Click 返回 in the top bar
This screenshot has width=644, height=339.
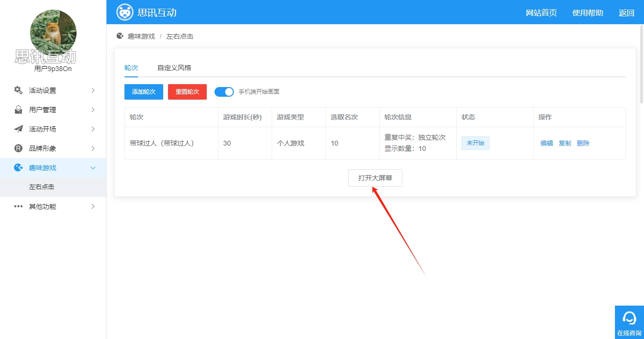(627, 13)
